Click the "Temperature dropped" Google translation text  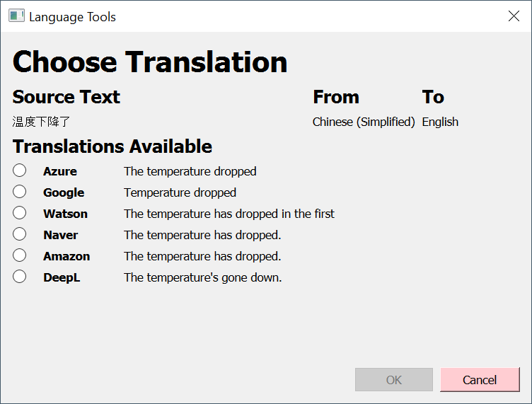click(x=180, y=192)
